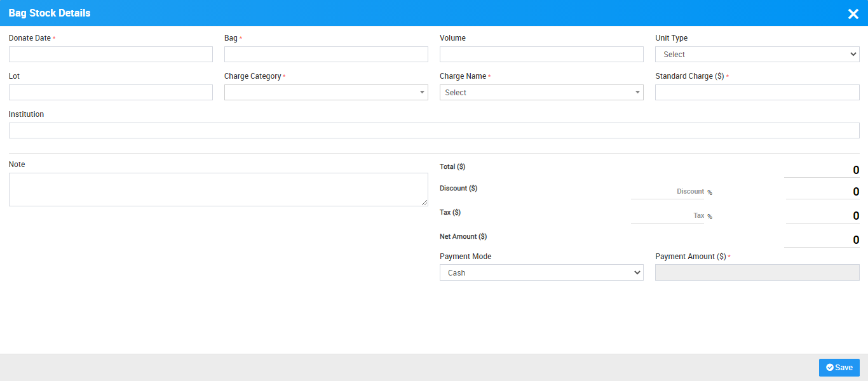Focus the Standard Charge ($) field

757,93
